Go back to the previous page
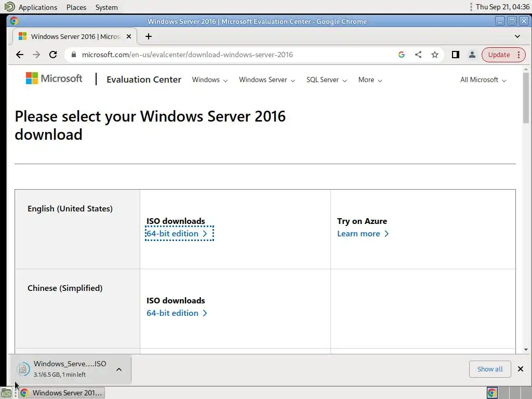This screenshot has height=399, width=532. [20, 55]
